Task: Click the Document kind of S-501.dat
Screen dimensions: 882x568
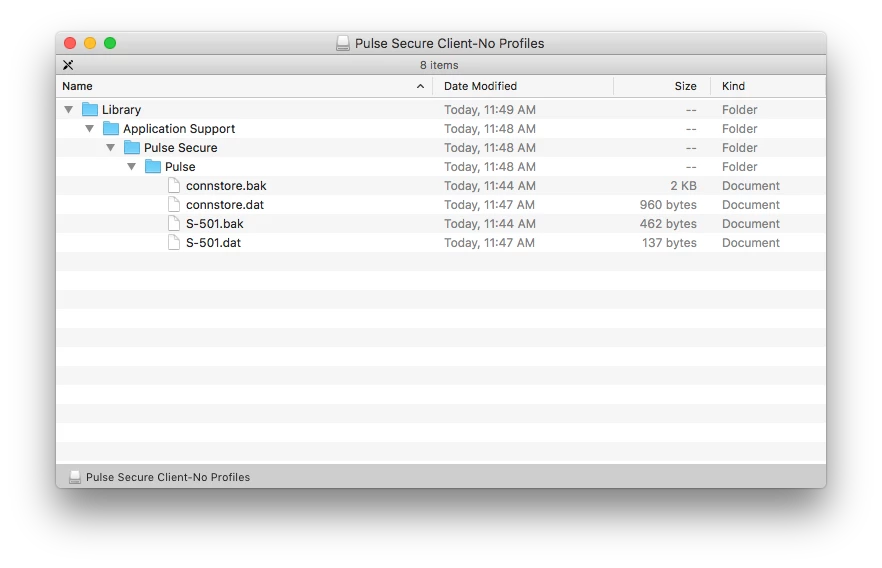Action: click(751, 243)
